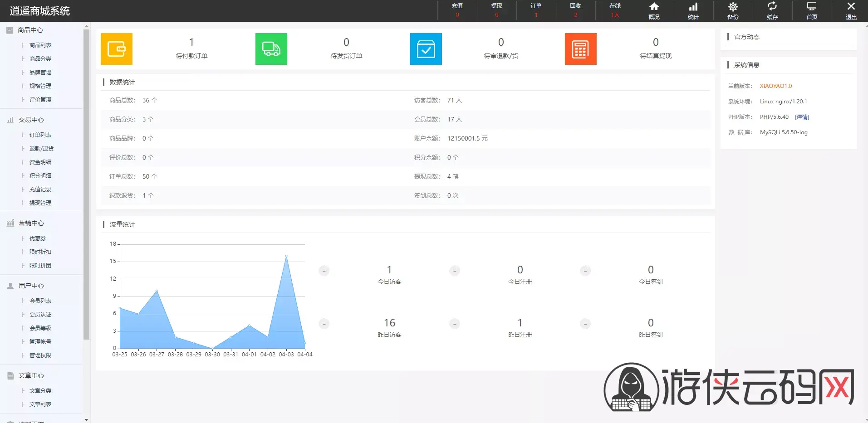Screen dimensions: 868x423
Task: Click the PHP version 详情 link
Action: point(802,117)
